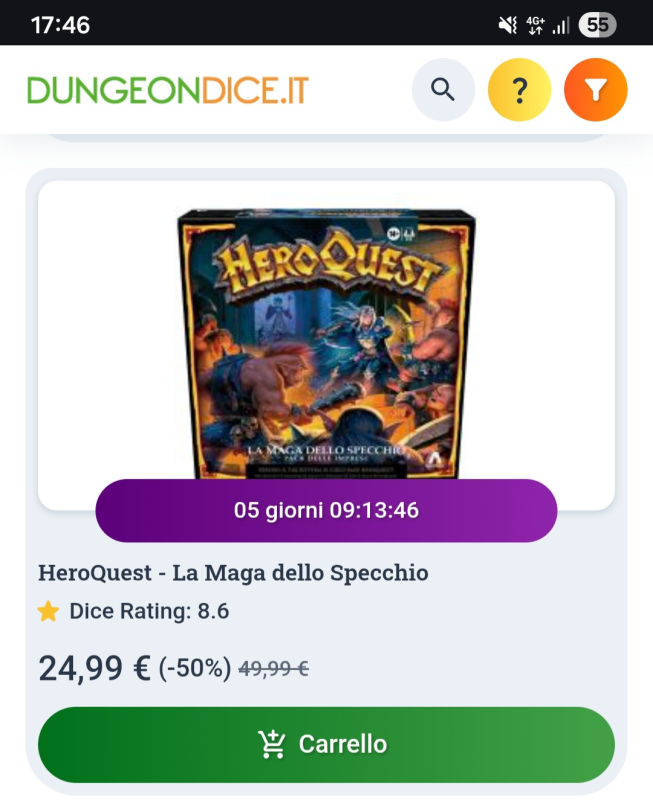Image resolution: width=653 pixels, height=800 pixels.
Task: Click the cart-plus icon inside Carrello
Action: (271, 744)
